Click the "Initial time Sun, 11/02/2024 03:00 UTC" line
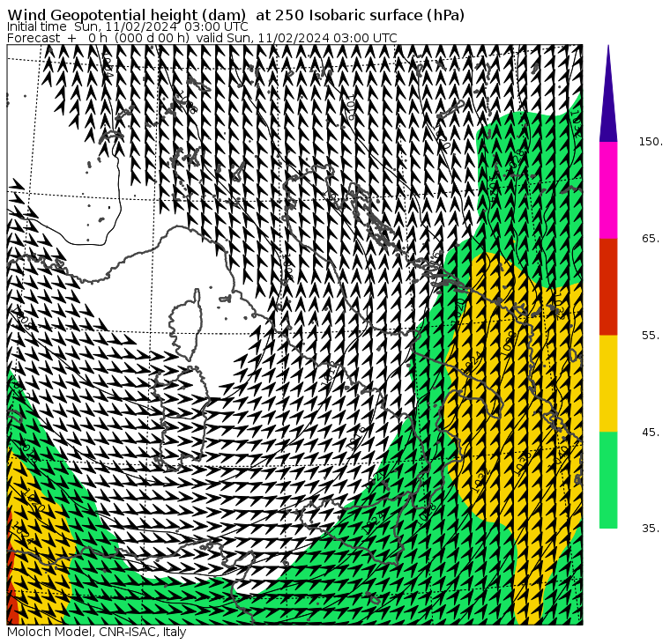The image size is (670, 644). click(x=127, y=26)
